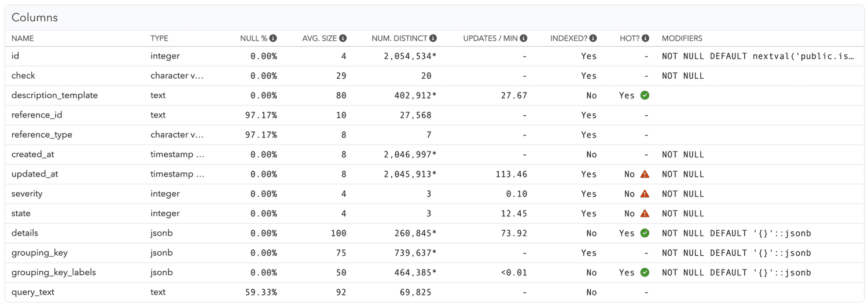
Task: Click green check icon in details row
Action: tap(645, 233)
